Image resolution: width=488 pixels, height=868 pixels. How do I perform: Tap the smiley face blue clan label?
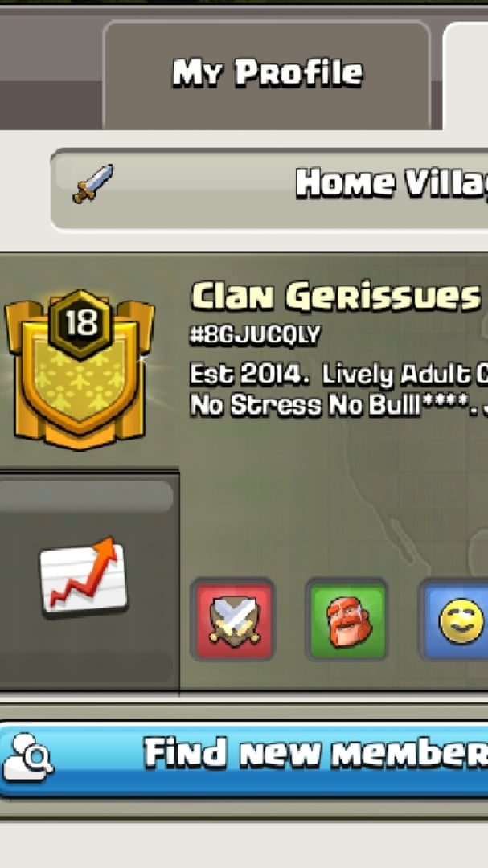click(x=454, y=620)
